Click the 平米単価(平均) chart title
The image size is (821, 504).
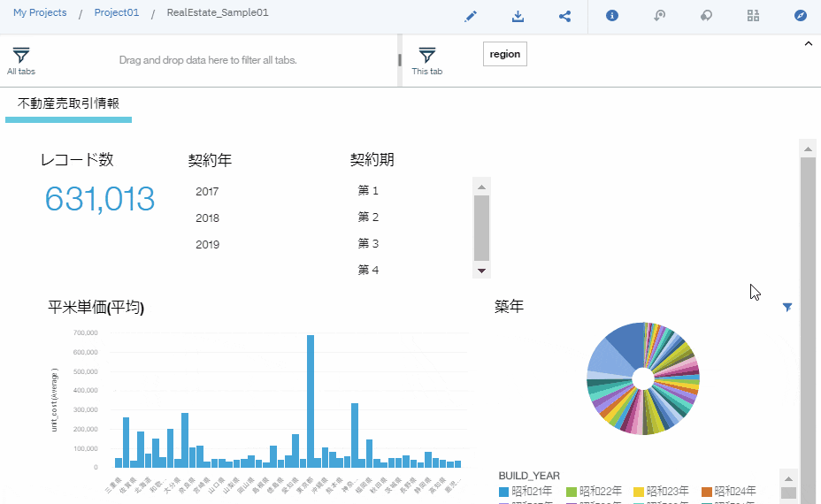coord(96,307)
